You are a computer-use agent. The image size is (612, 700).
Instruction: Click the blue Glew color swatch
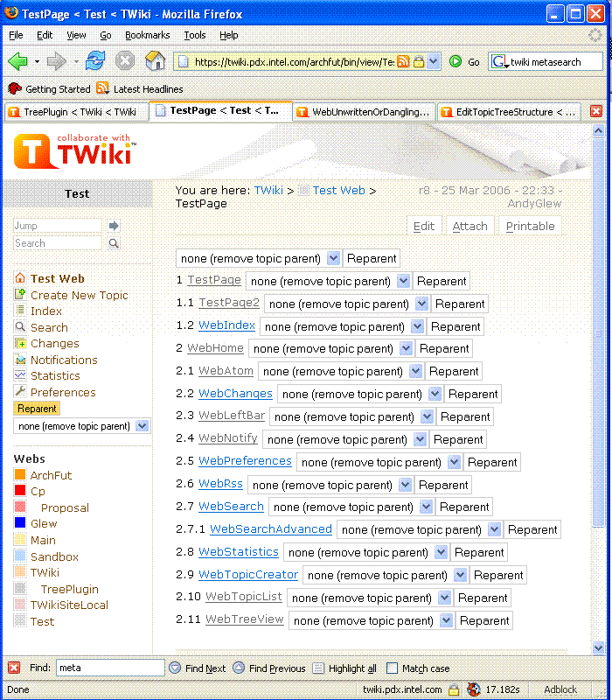tap(20, 522)
